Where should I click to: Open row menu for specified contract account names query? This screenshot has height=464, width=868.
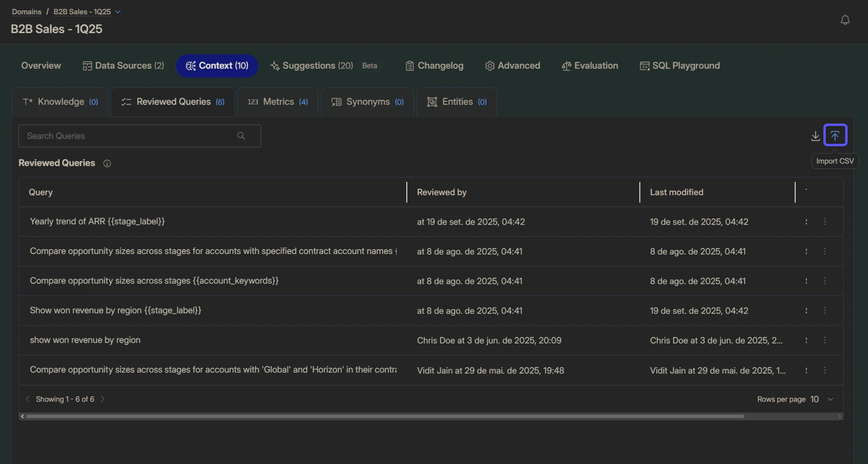coord(825,251)
